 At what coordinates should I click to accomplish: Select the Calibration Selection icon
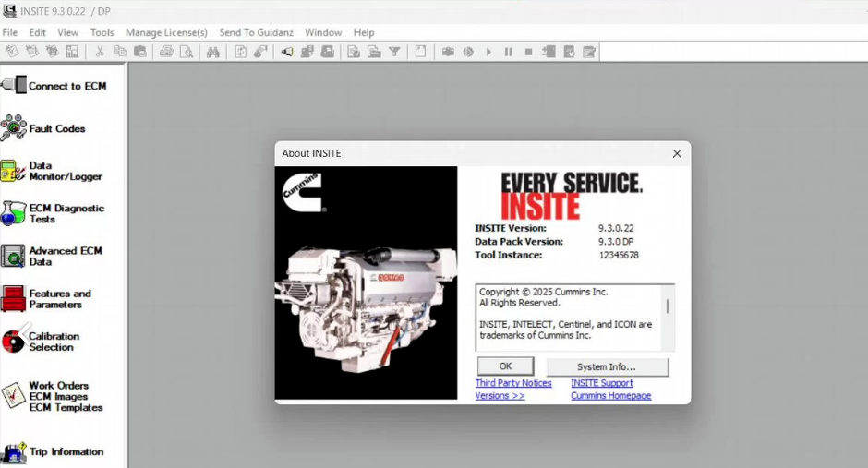(x=14, y=342)
